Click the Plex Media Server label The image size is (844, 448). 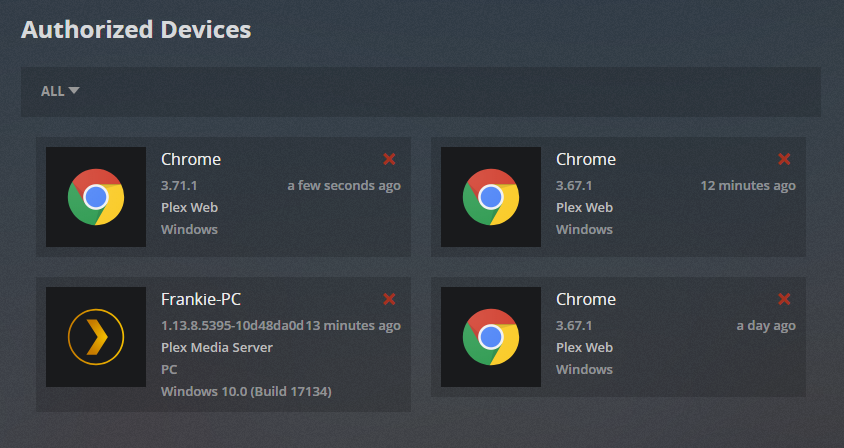217,348
